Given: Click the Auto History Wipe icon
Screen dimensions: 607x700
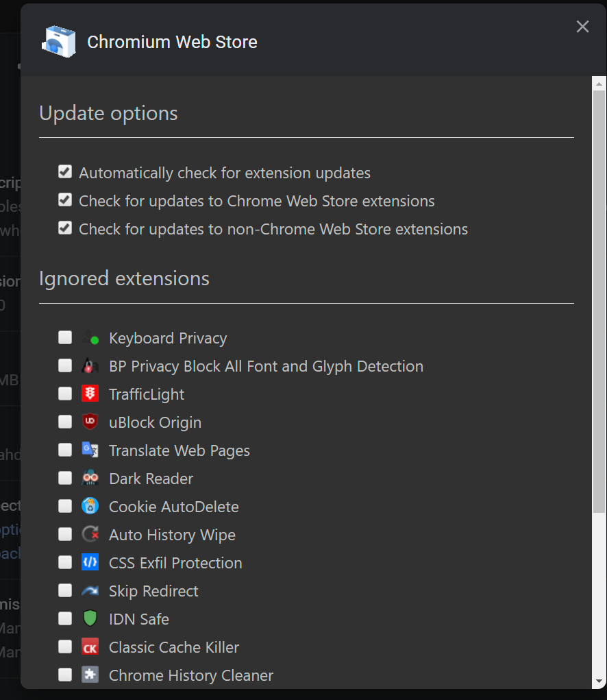Looking at the screenshot, I should (90, 535).
